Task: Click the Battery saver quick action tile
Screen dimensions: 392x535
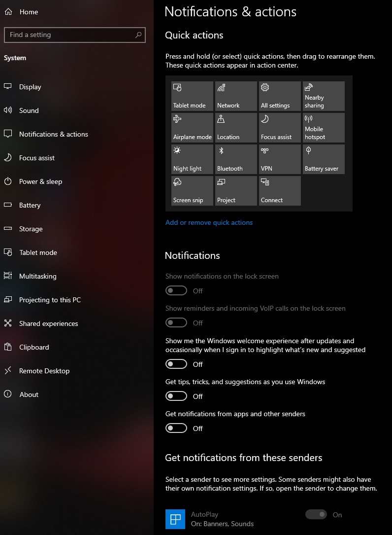Action: (324, 159)
